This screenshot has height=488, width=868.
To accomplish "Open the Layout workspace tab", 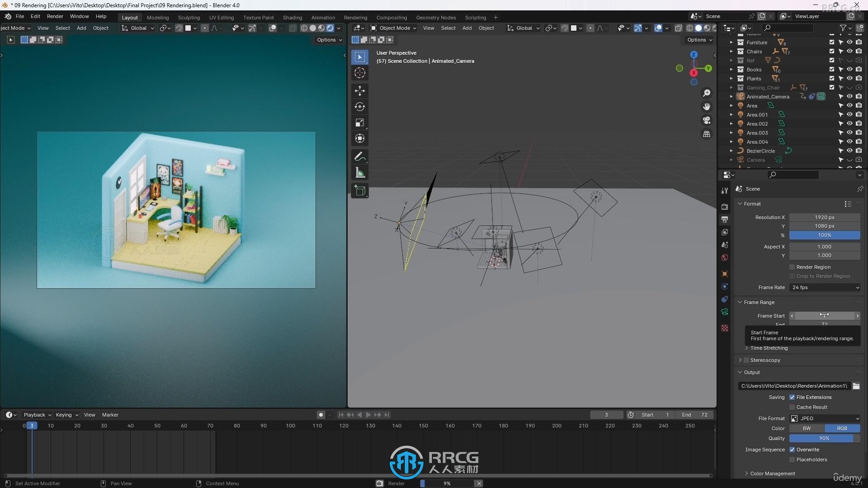I will pyautogui.click(x=129, y=17).
